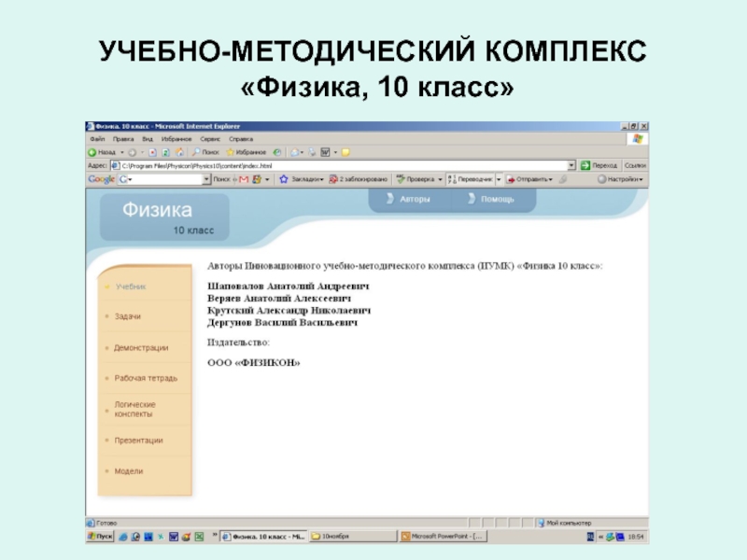Open the Translator (Переводчик) dropdown arrow
This screenshot has width=747, height=560.
coord(499,179)
